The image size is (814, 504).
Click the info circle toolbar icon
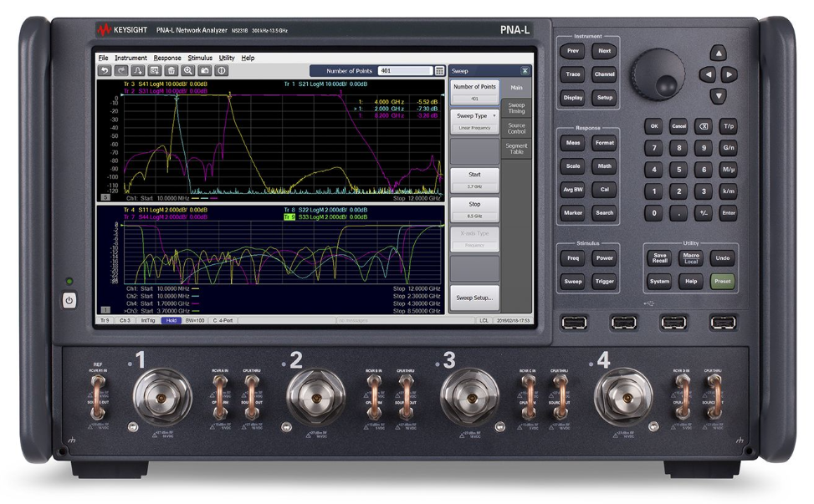221,70
